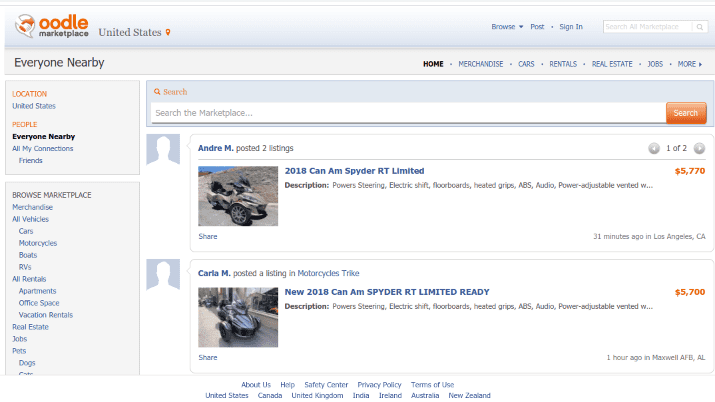Open New 2018 Can Am SPYDER RT LIMITED READY
The image size is (715, 402).
[x=387, y=292]
